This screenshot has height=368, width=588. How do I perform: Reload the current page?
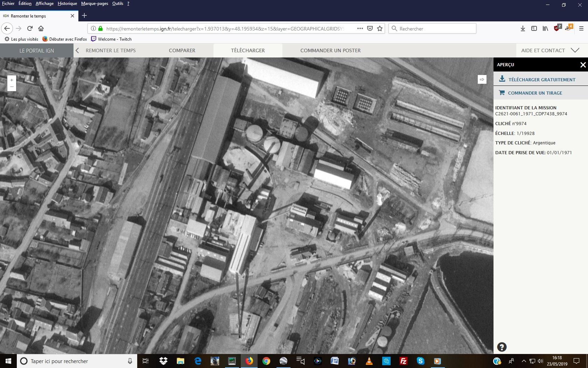click(x=30, y=28)
